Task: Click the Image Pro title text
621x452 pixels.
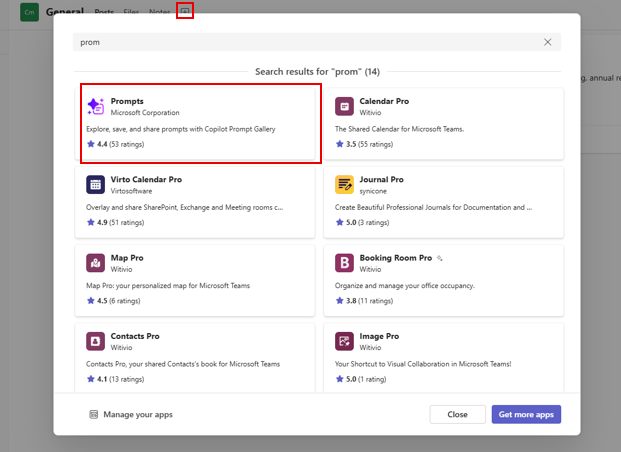Action: [x=379, y=336]
